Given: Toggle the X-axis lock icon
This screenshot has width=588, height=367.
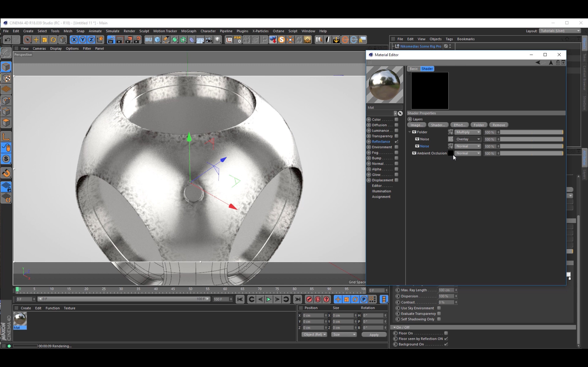Looking at the screenshot, I should [x=74, y=39].
